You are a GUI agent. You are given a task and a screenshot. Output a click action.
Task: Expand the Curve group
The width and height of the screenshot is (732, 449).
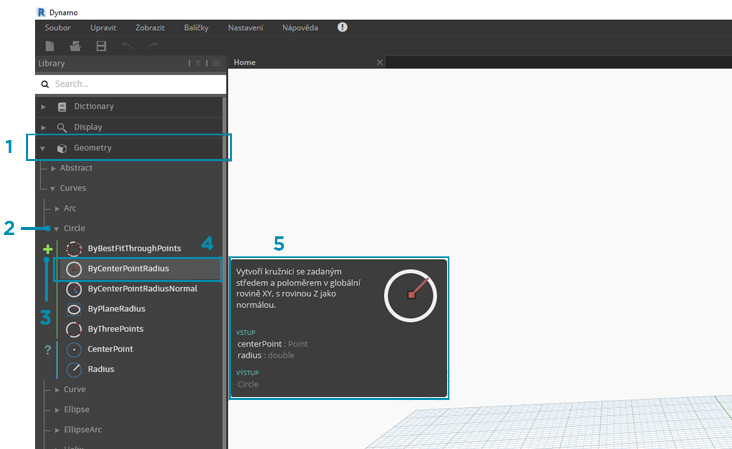coord(57,390)
